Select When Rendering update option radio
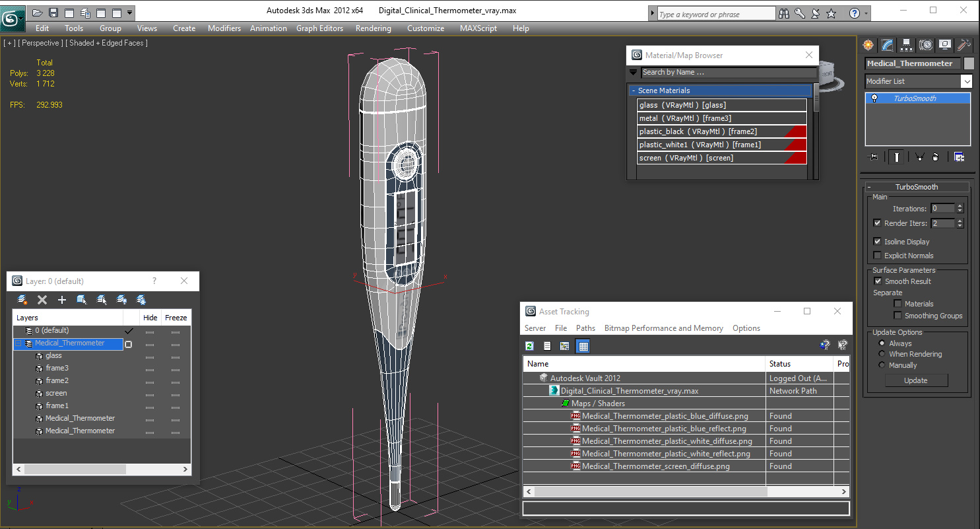980x529 pixels. click(x=882, y=354)
